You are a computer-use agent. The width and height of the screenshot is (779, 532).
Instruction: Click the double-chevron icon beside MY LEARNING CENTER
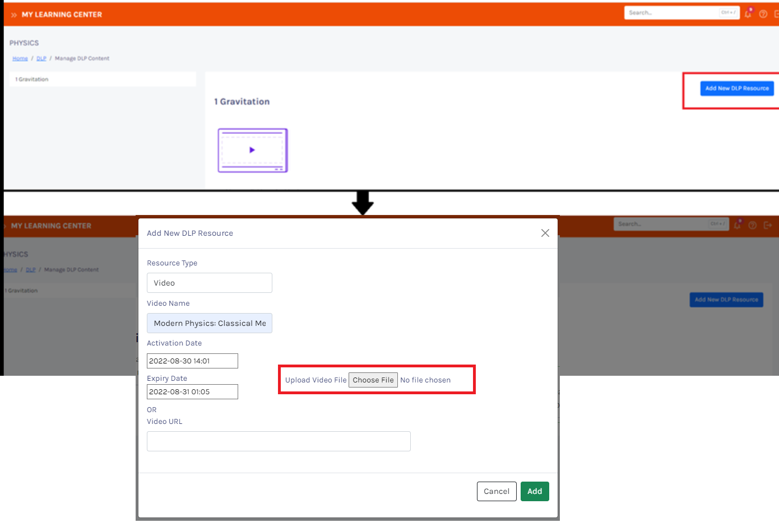click(14, 15)
